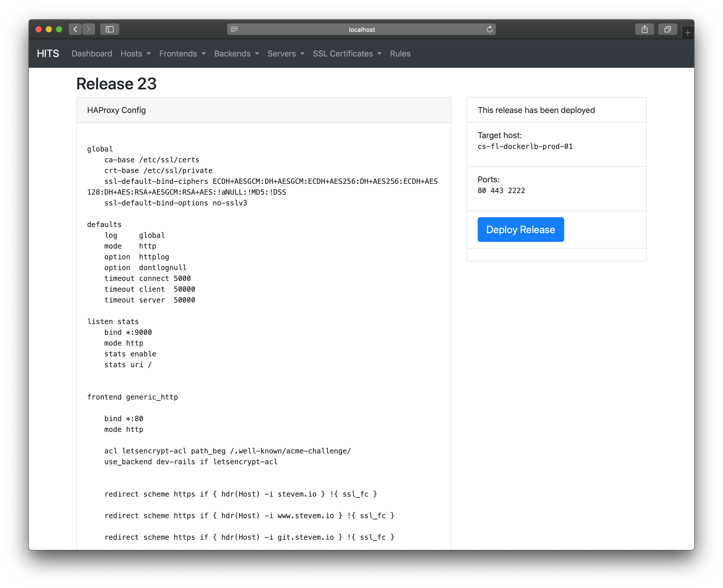Click the browser forward arrow
Screen dimensions: 723x588
[89, 30]
